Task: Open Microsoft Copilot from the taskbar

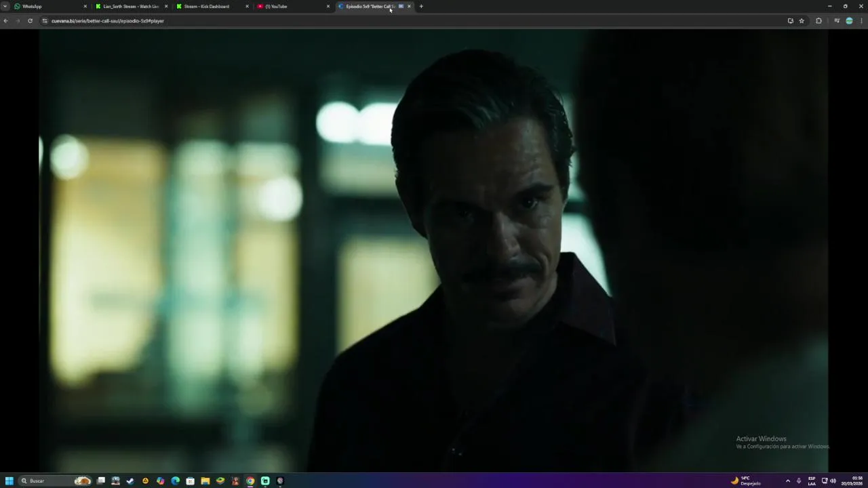Action: pyautogui.click(x=160, y=481)
